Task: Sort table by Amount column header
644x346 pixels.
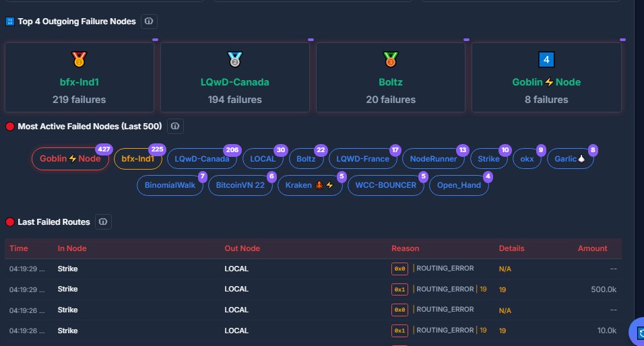Action: coord(592,248)
